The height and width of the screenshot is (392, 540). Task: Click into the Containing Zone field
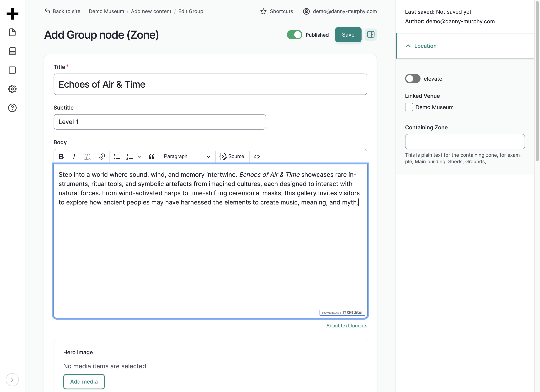pos(465,142)
